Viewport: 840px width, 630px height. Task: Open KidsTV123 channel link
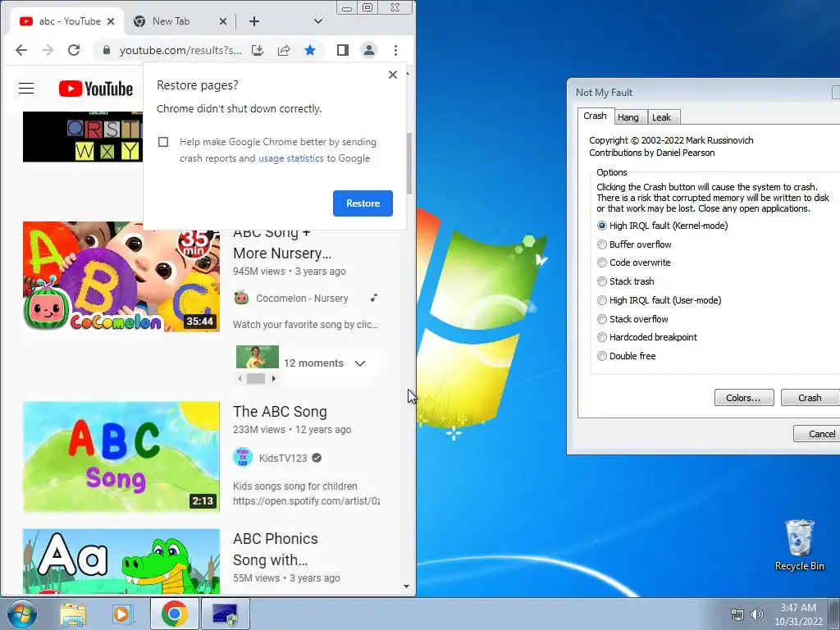click(283, 459)
